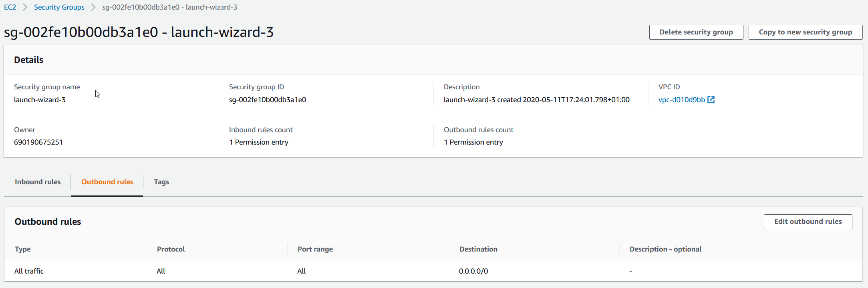Screen dimensions: 868x288
Task: Click the Port range column header
Action: pyautogui.click(x=315, y=249)
